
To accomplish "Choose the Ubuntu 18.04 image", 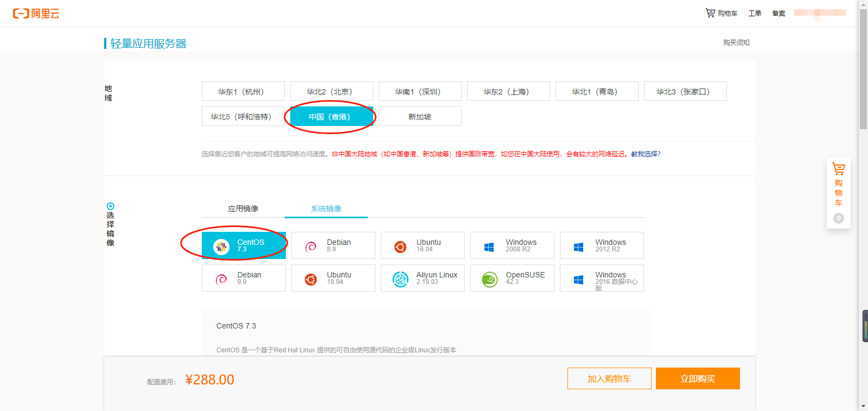I will point(333,278).
